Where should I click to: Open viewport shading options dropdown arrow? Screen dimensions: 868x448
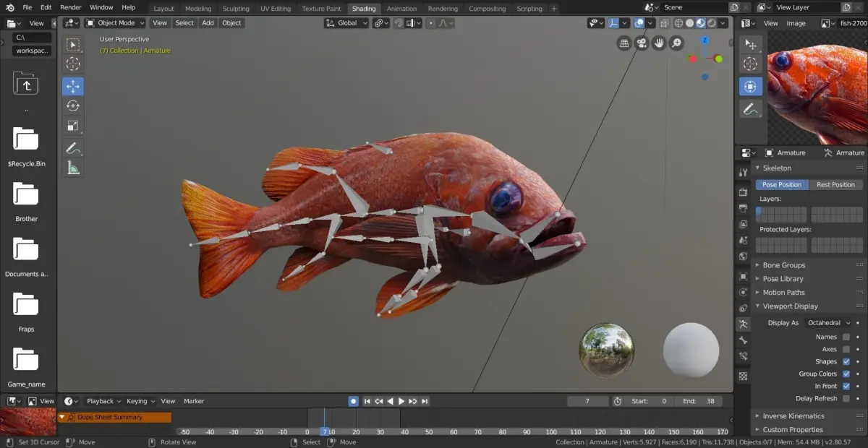[x=724, y=23]
